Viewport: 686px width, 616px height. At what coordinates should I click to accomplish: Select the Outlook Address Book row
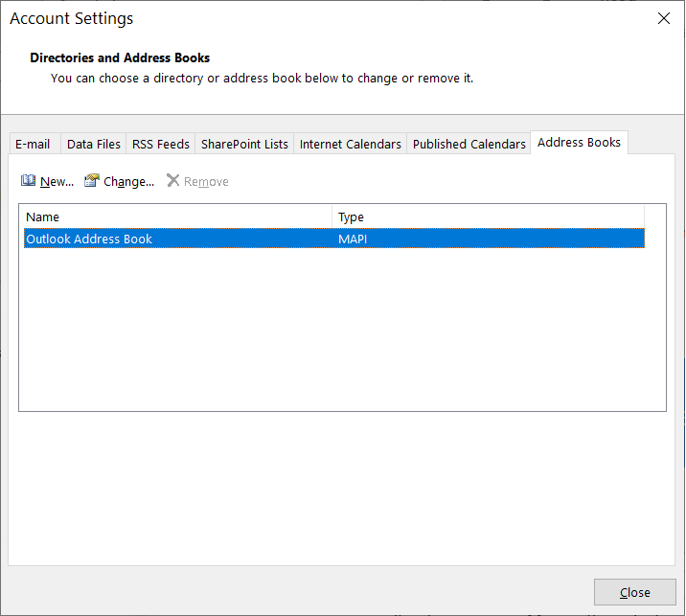pyautogui.click(x=334, y=239)
